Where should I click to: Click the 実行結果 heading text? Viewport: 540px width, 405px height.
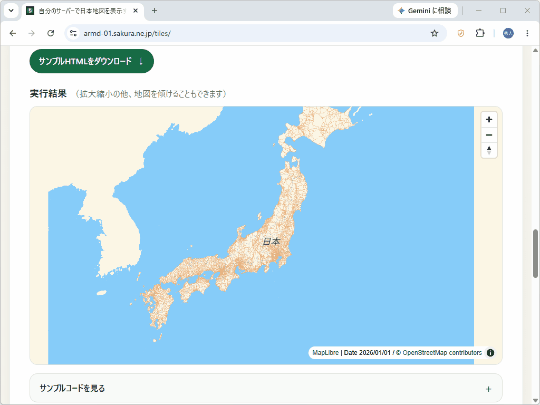coord(48,94)
